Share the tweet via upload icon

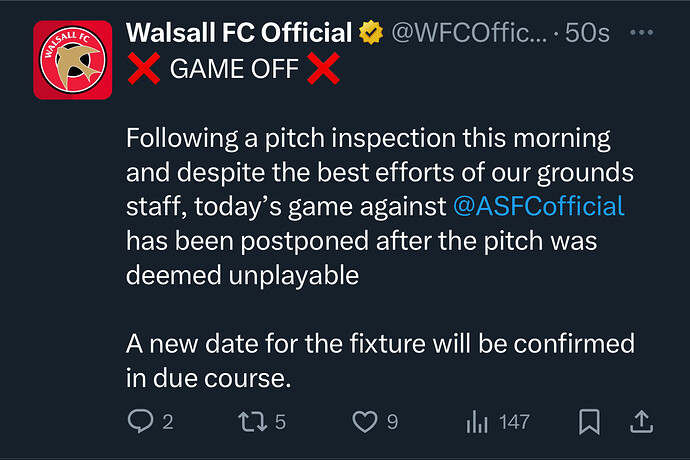(x=642, y=421)
